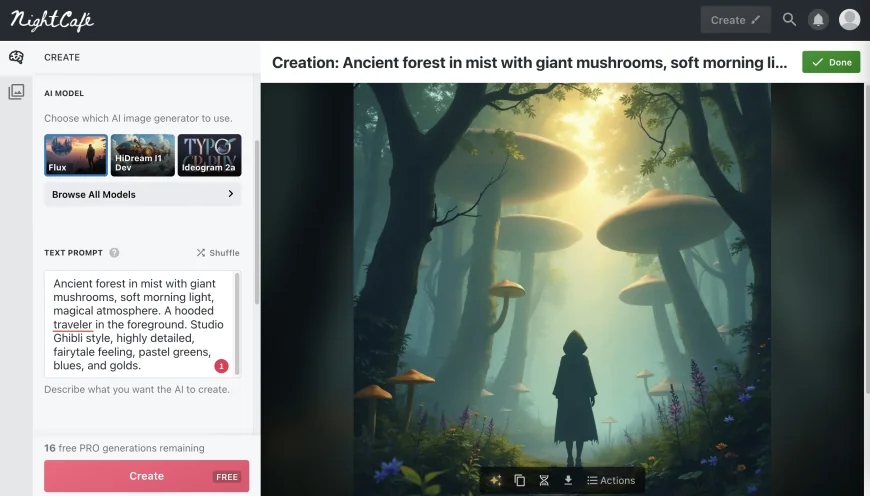This screenshot has width=870, height=496.
Task: Click the evolve DNA icon
Action: 544,480
